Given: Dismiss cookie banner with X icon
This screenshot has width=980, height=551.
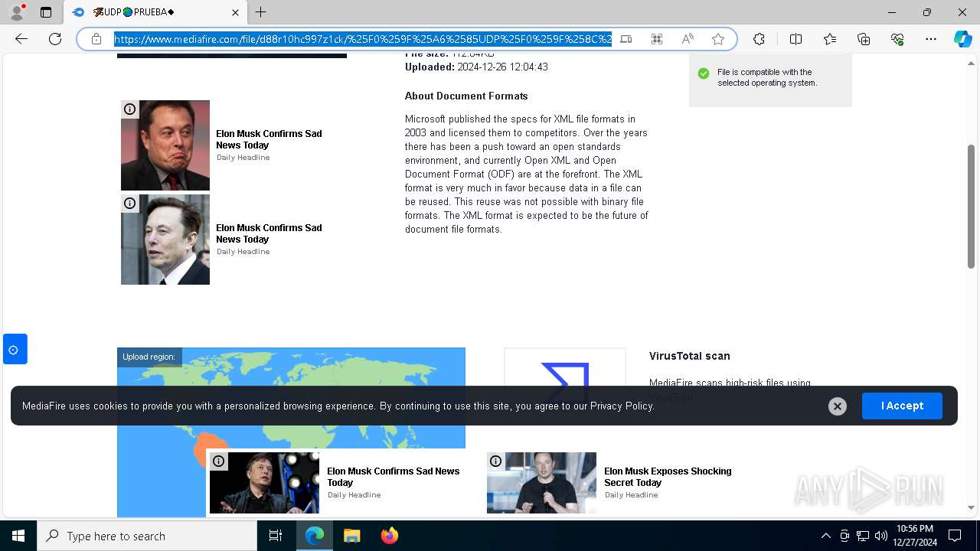Looking at the screenshot, I should (x=838, y=406).
